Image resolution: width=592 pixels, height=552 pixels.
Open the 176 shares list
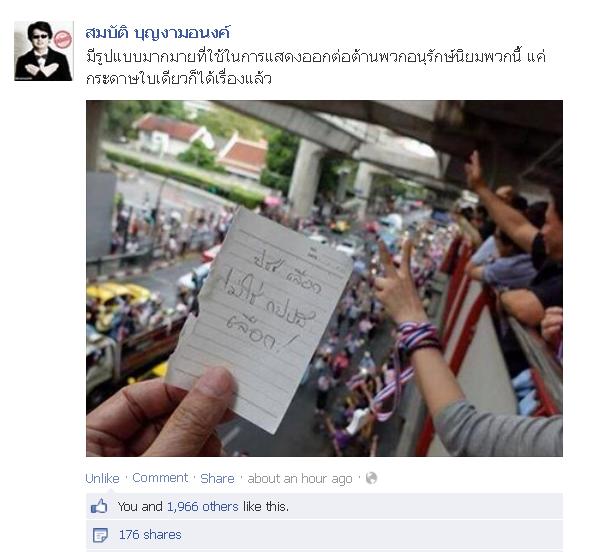tap(150, 535)
